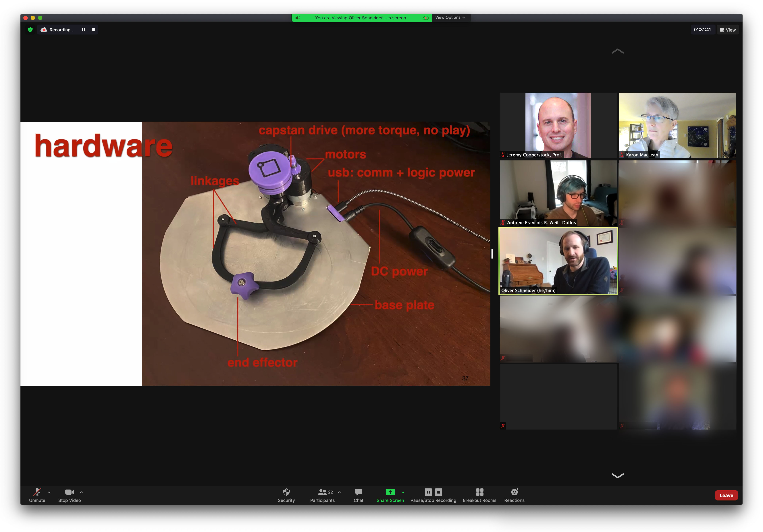Viewport: 763px width, 532px height.
Task: Stop recording using the square stop icon
Action: click(x=93, y=30)
